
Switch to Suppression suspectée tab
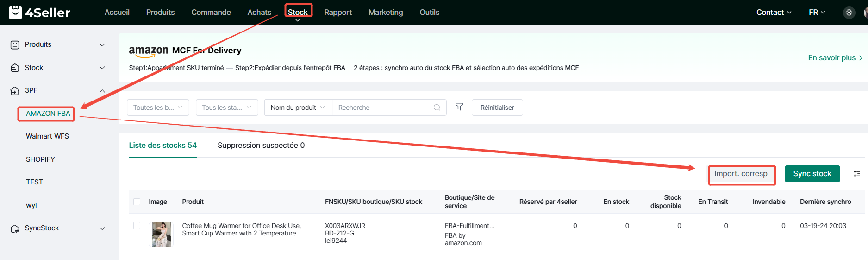pos(261,146)
